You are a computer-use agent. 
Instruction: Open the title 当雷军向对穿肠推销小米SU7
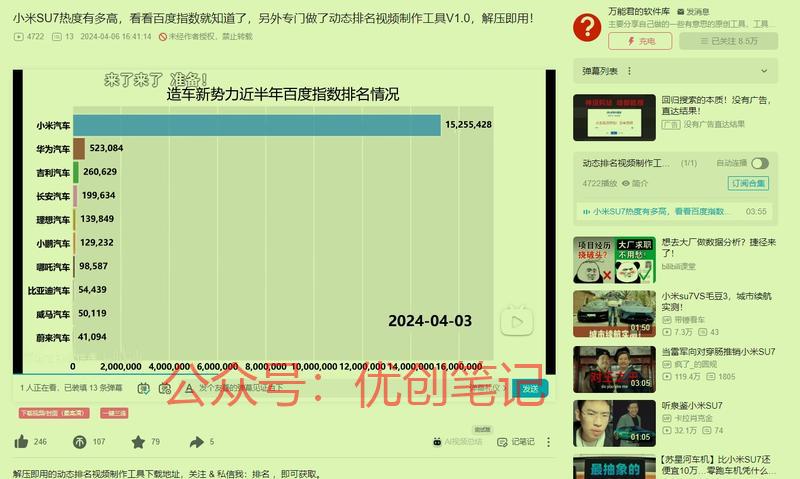(718, 351)
